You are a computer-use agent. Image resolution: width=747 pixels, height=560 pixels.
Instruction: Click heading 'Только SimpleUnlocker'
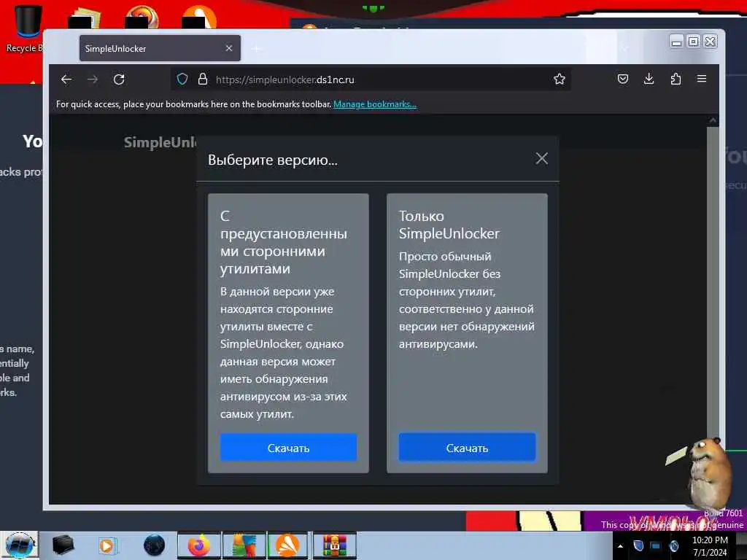coord(449,225)
